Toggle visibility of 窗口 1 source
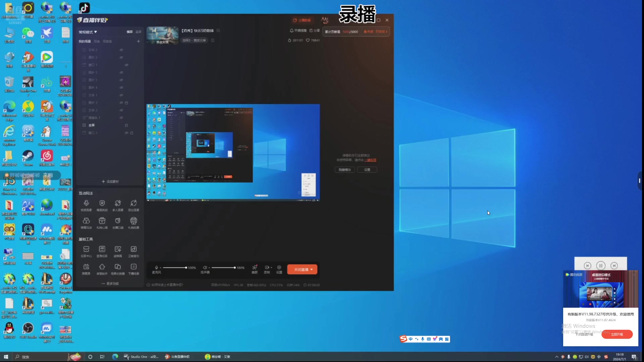Screen dimensions: 644x362 coord(126,65)
